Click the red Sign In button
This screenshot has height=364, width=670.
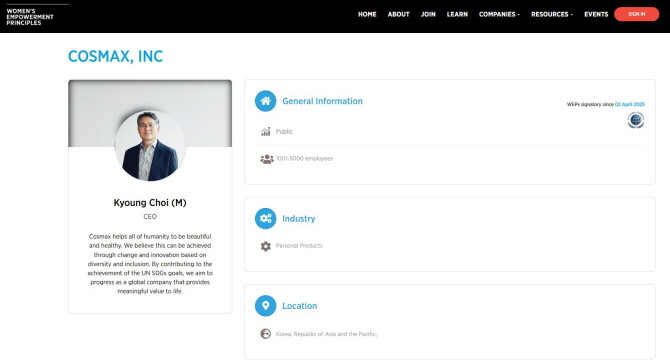tap(637, 14)
